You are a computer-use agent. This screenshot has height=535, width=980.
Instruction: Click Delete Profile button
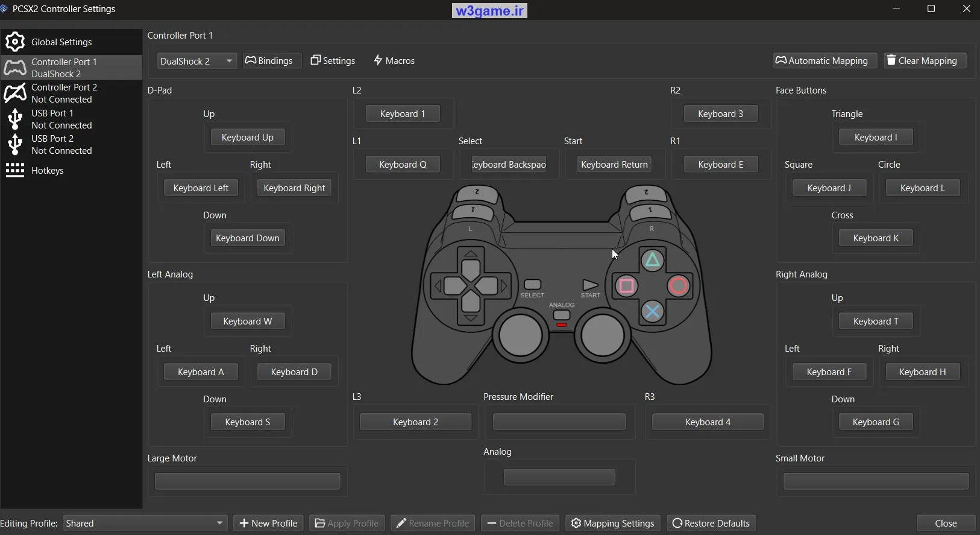tap(520, 523)
